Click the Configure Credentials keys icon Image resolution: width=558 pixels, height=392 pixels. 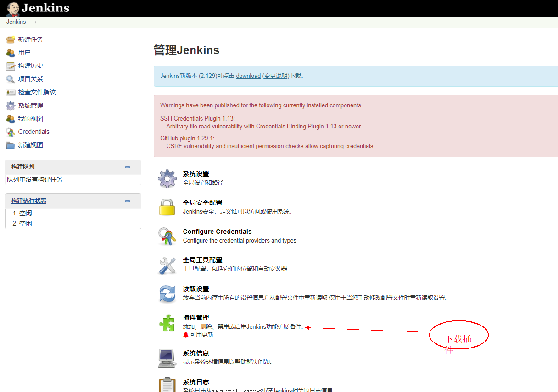click(167, 236)
